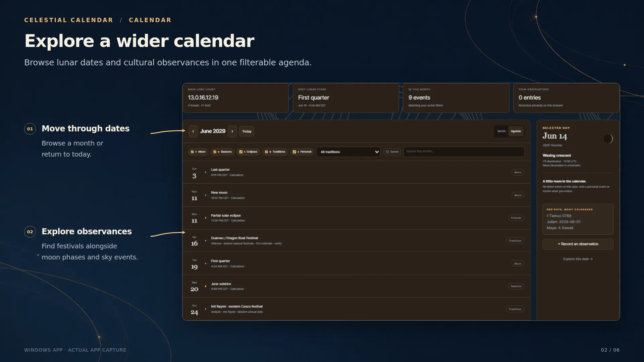Image resolution: width=644 pixels, height=362 pixels.
Task: Focus the Search this month field
Action: [464, 152]
